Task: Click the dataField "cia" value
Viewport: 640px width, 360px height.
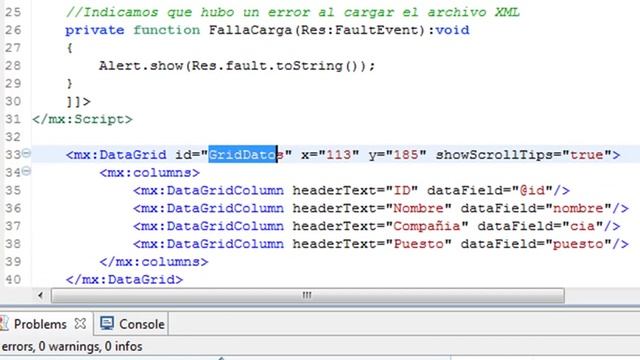Action: [x=582, y=226]
